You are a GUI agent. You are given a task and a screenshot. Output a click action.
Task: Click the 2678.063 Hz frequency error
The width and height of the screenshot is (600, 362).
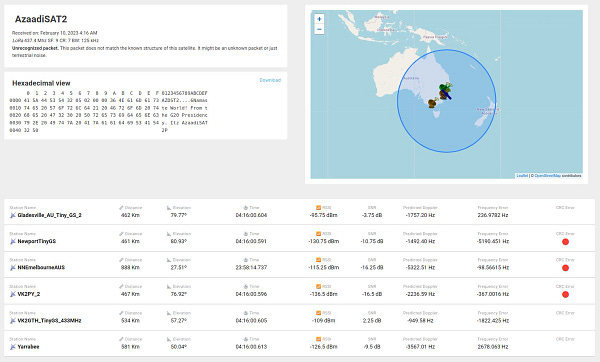(x=492, y=347)
